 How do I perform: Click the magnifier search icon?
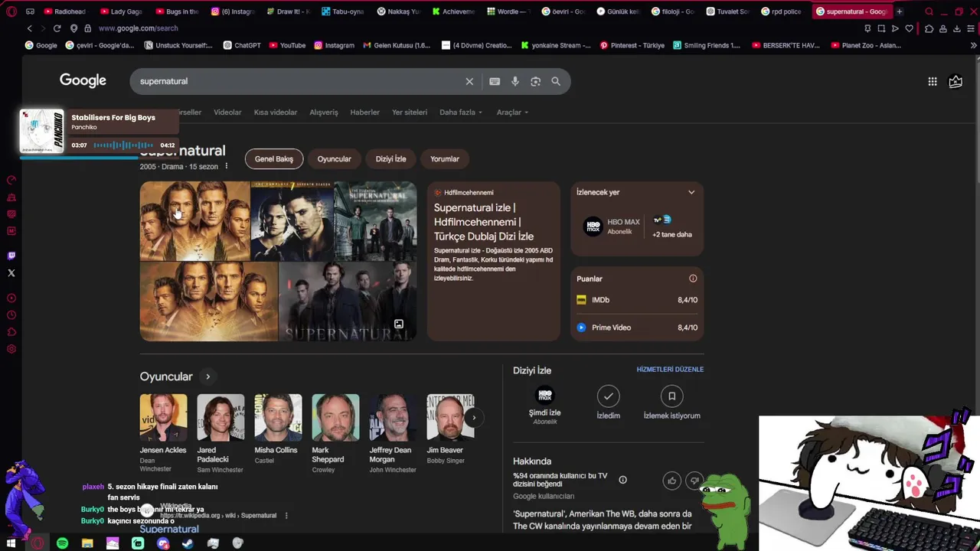[556, 81]
